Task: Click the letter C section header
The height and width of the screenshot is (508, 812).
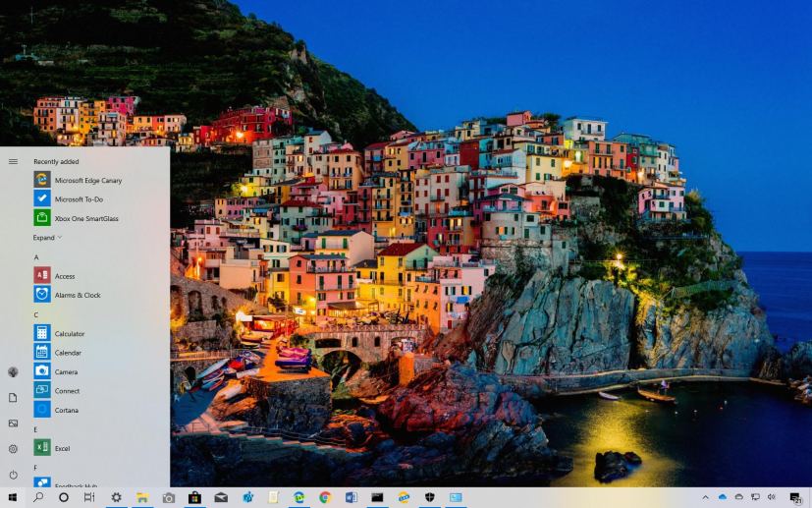Action: click(x=36, y=314)
